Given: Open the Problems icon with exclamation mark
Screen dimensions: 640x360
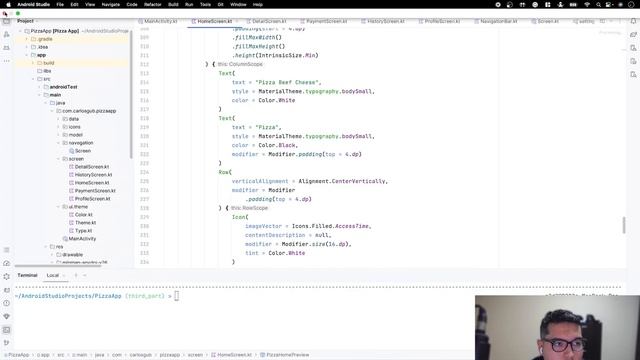Looking at the screenshot, I should pyautogui.click(x=7, y=303).
